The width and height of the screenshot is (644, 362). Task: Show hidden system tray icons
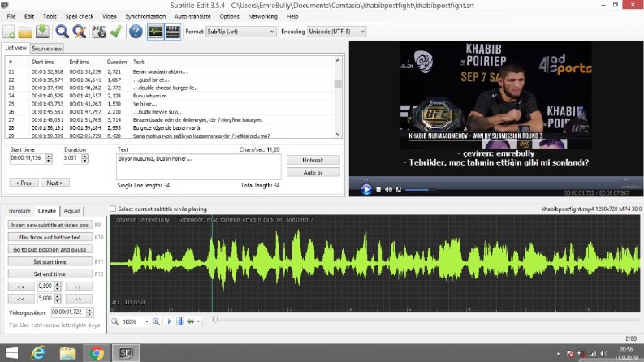click(x=558, y=353)
